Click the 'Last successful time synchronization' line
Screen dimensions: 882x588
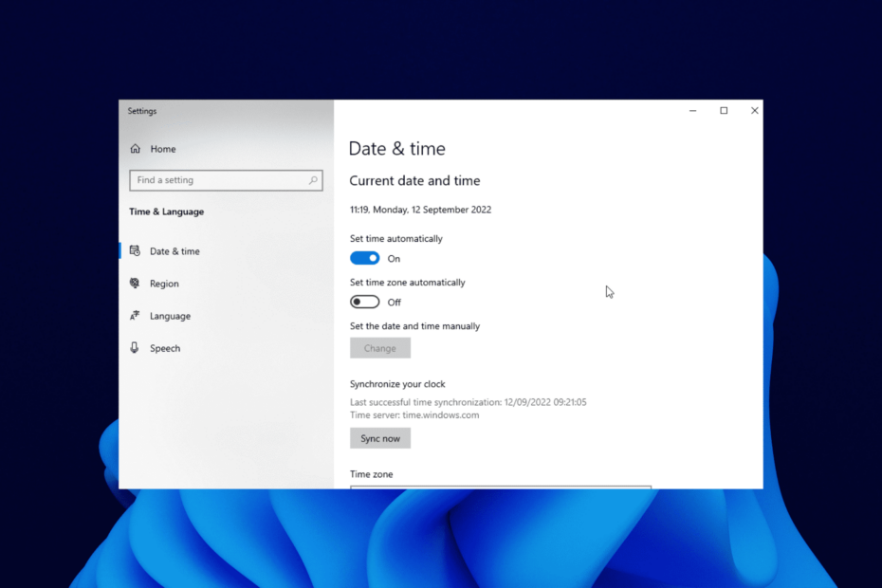pos(468,402)
